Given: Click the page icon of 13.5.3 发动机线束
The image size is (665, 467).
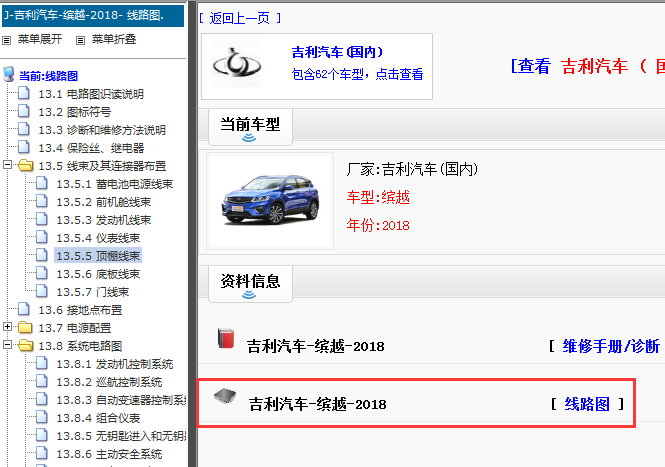Looking at the screenshot, I should (42, 219).
